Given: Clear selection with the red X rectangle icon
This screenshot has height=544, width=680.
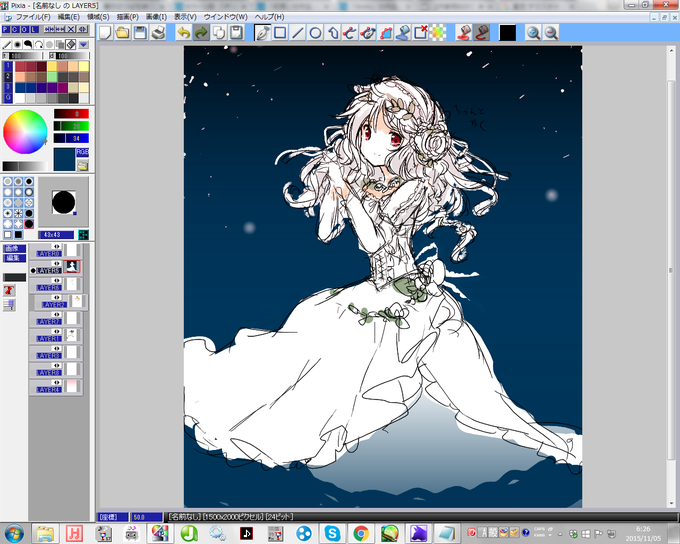Looking at the screenshot, I should point(421,33).
